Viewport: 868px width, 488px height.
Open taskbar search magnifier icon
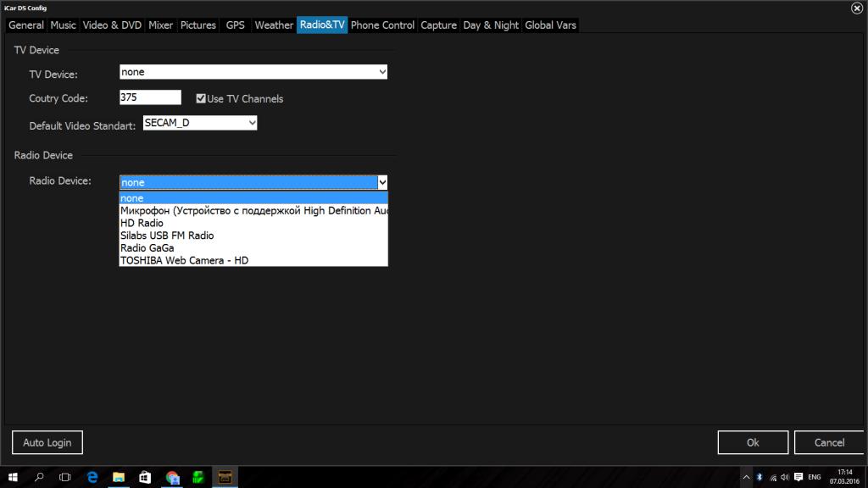pos(39,477)
